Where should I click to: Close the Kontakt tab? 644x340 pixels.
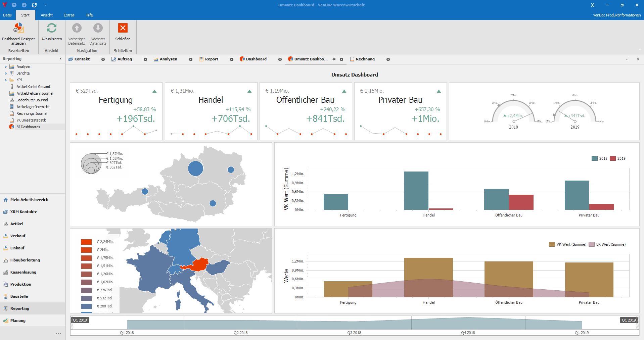(x=103, y=59)
